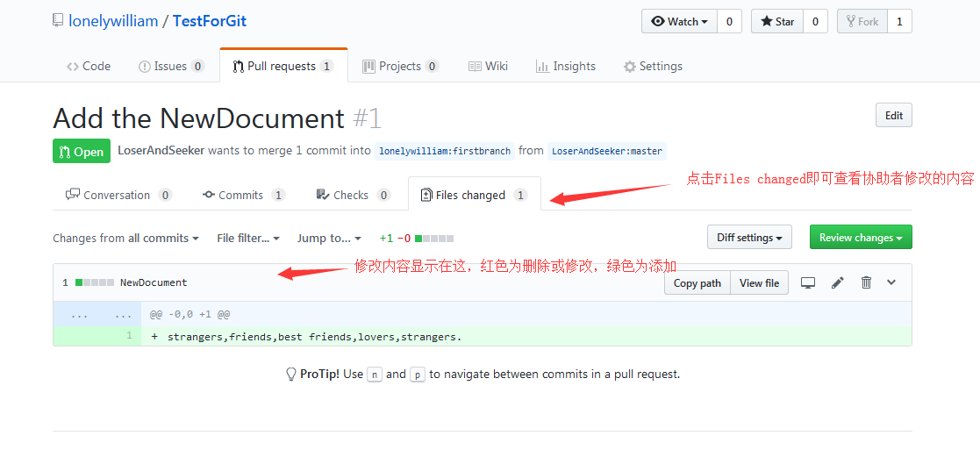Open the File filter dropdown
The width and height of the screenshot is (980, 457).
pos(248,239)
